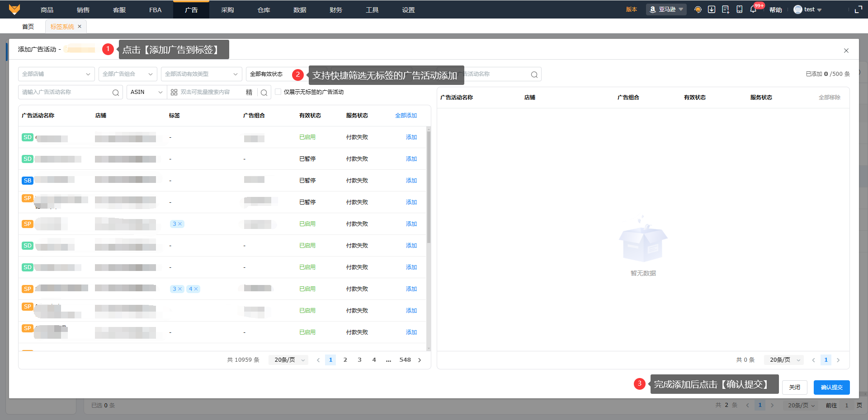Go to page 3 of campaign list
This screenshot has width=868, height=420.
click(360, 360)
